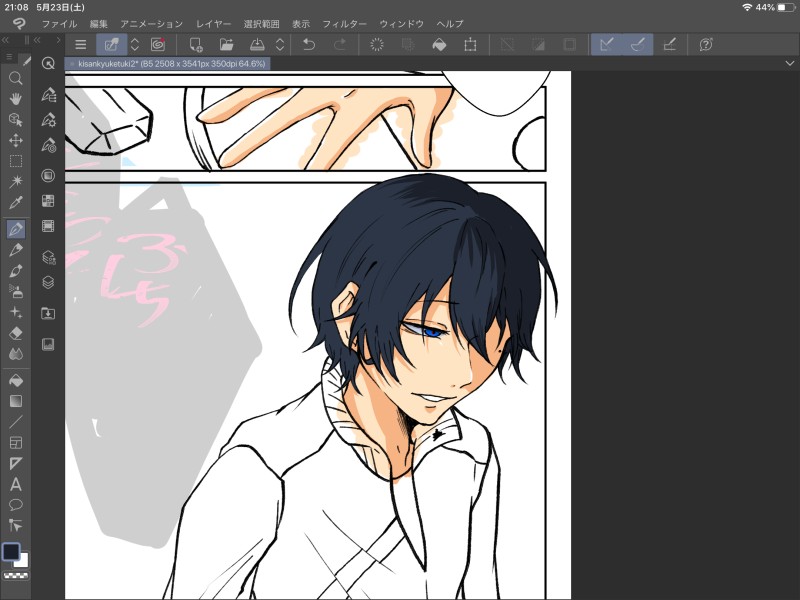Open the フィルター menu
Screen dimensions: 800x600
pyautogui.click(x=344, y=24)
